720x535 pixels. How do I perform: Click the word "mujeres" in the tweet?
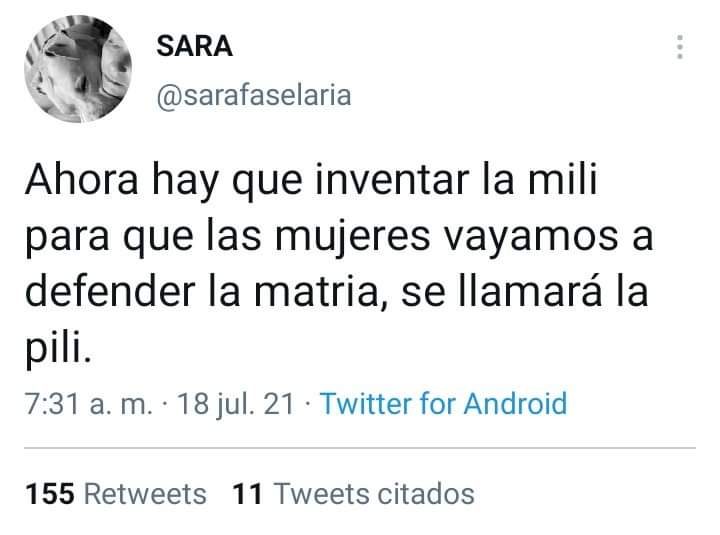[353, 238]
